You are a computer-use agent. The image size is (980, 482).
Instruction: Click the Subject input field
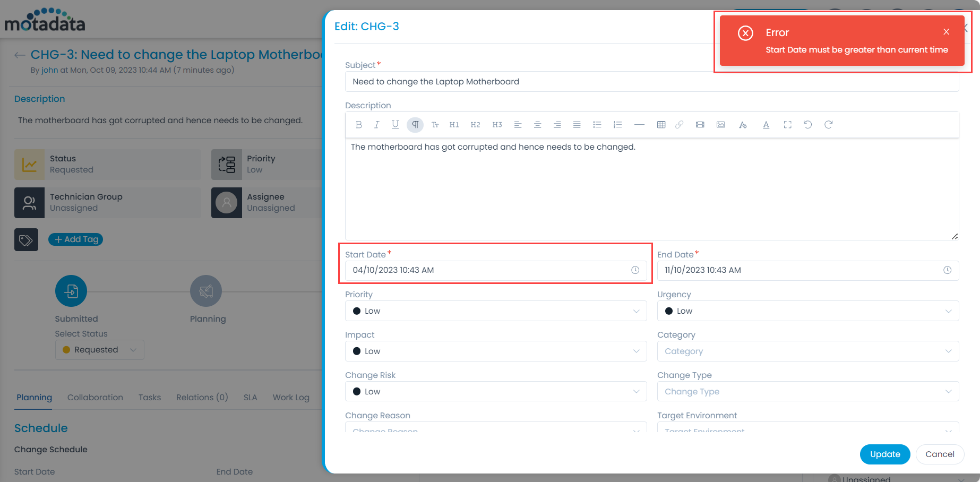coord(652,82)
